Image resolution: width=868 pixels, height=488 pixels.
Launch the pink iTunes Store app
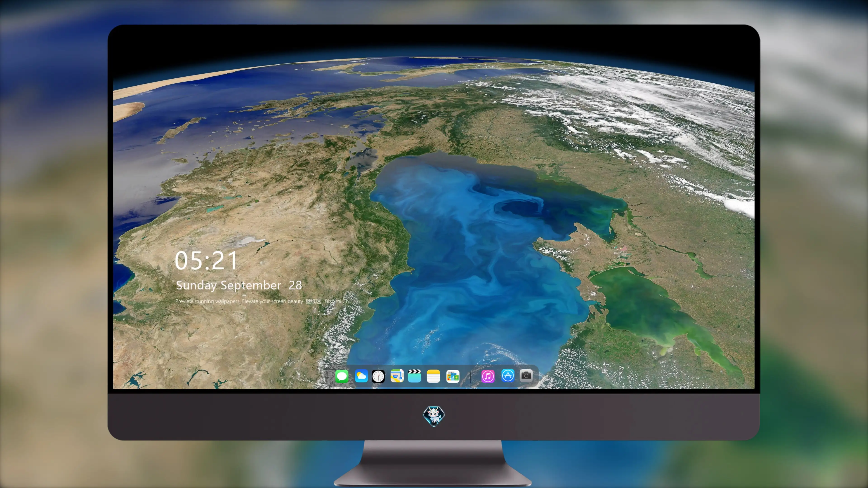[x=488, y=376]
